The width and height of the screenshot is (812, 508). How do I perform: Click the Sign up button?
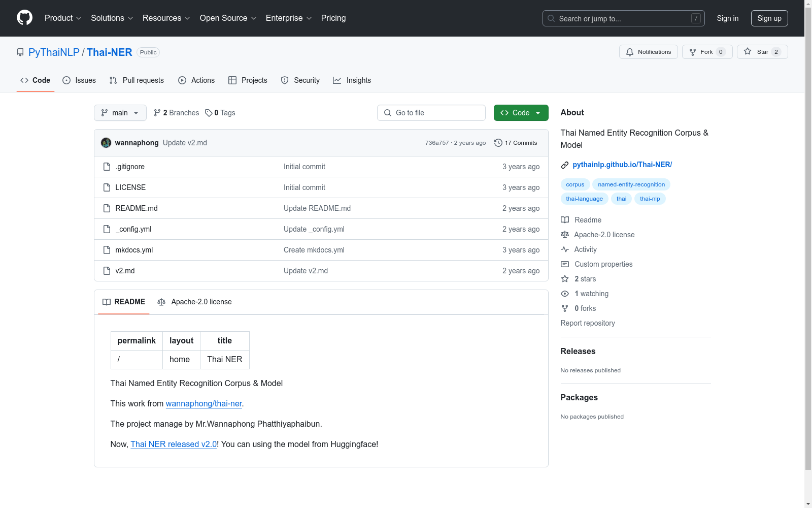click(769, 18)
